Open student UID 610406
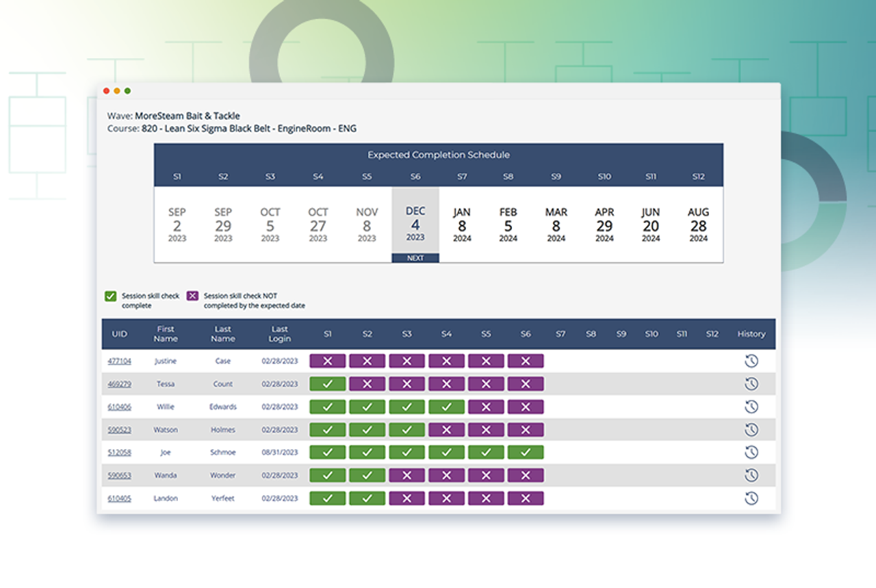Screen dimensions: 876x588 (x=119, y=407)
